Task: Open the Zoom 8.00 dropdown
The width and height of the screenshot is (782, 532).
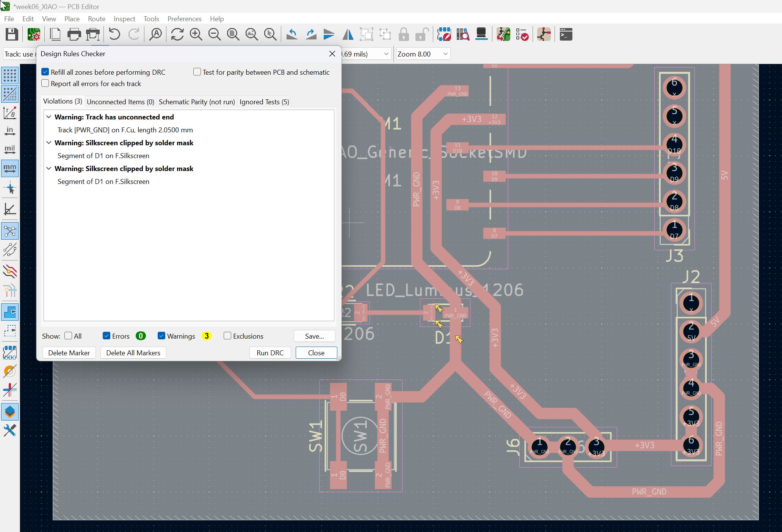Action: [445, 54]
